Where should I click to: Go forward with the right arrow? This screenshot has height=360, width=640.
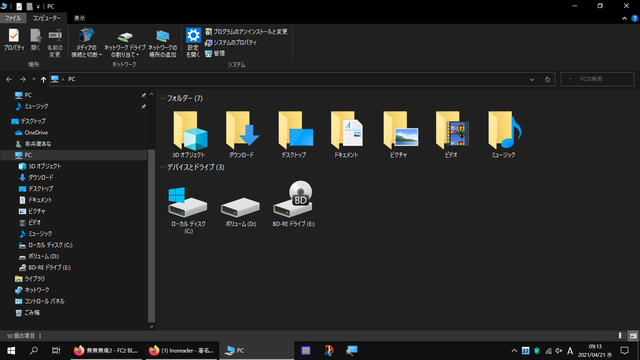tap(23, 79)
